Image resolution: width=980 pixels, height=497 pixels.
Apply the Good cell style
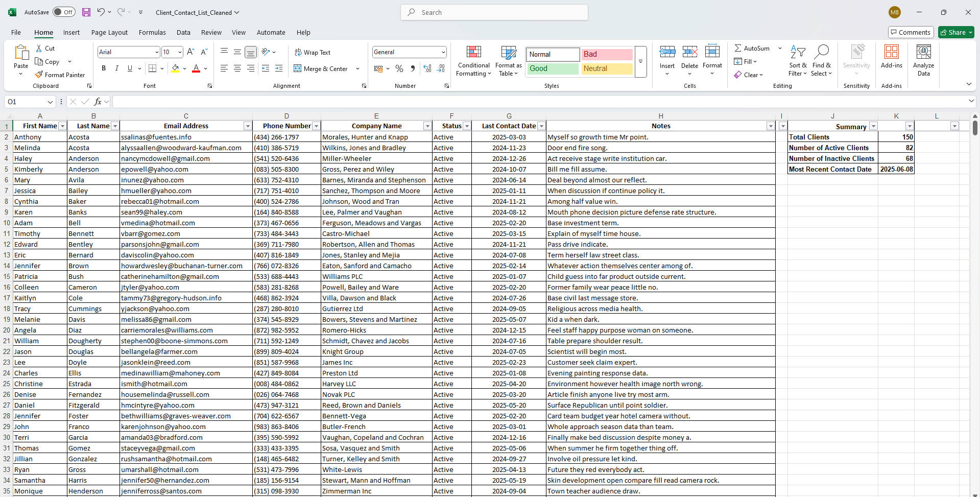[553, 68]
